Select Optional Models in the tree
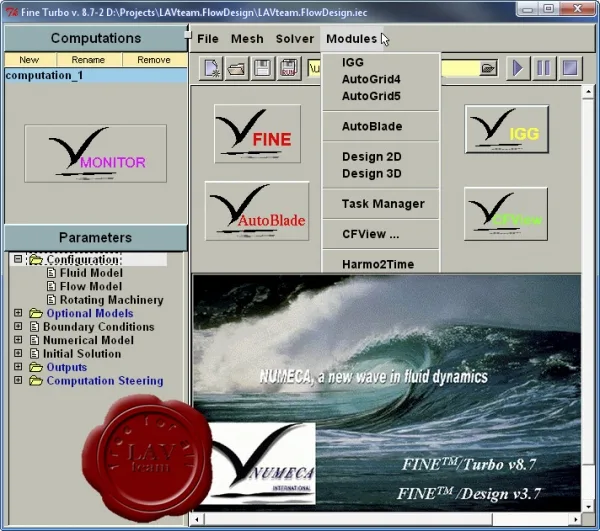Screen dimensions: 600x531 point(90,313)
